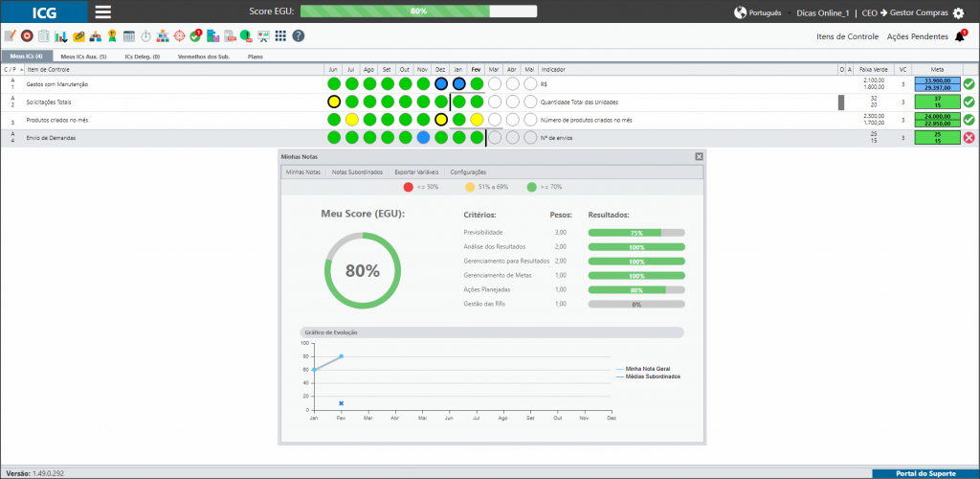
Task: Open the calendar grid toolbar icon
Action: click(x=129, y=35)
